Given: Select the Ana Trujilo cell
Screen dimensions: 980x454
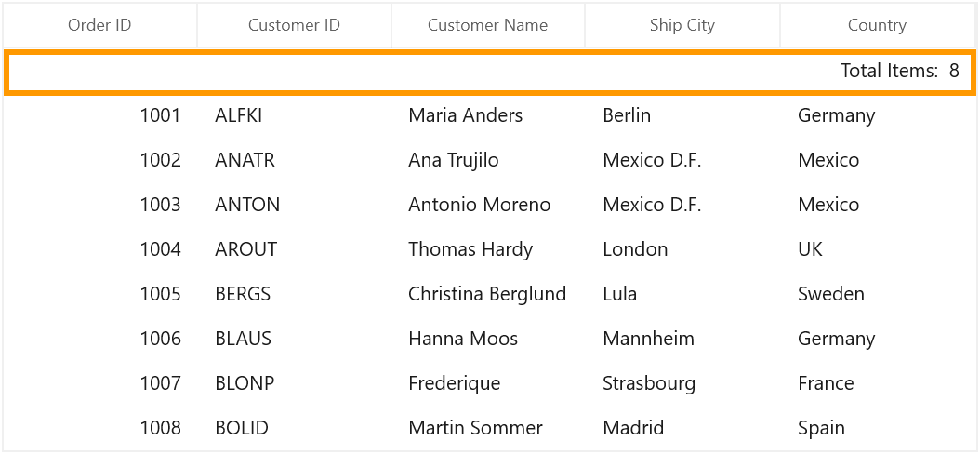Looking at the screenshot, I should pos(488,160).
